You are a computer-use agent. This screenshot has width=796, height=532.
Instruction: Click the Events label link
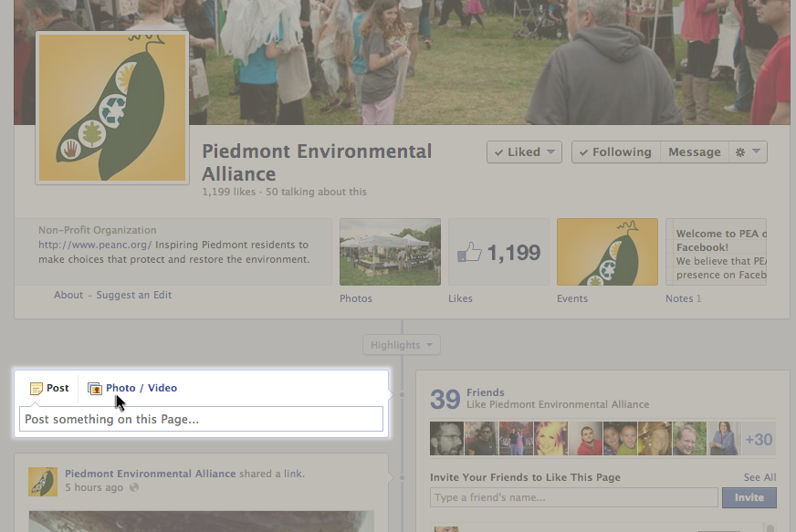(x=572, y=298)
